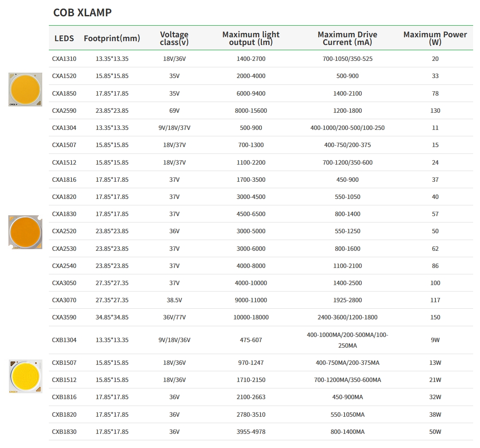
Task: Click the COB LED image beside CXA1520
Action: click(x=25, y=89)
